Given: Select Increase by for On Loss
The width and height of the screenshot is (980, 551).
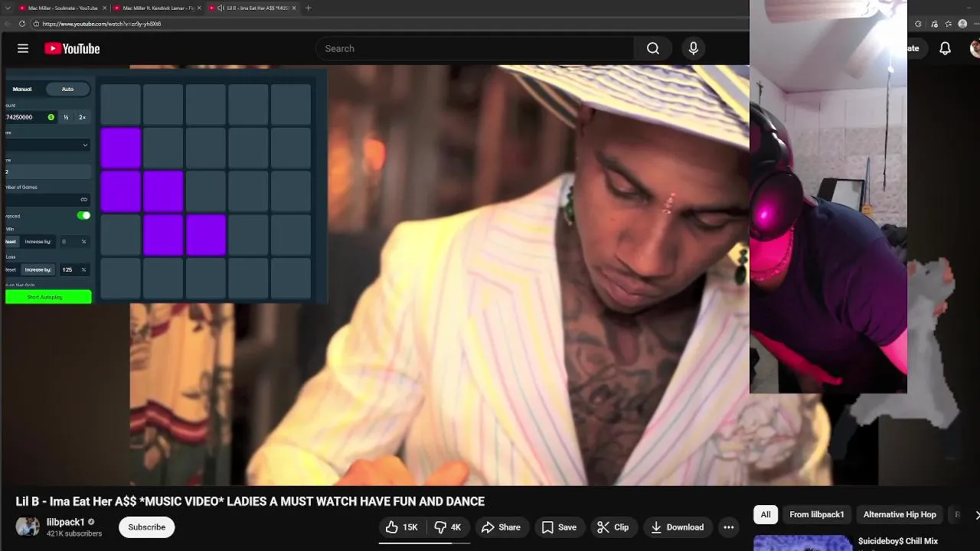Looking at the screenshot, I should click(x=38, y=270).
